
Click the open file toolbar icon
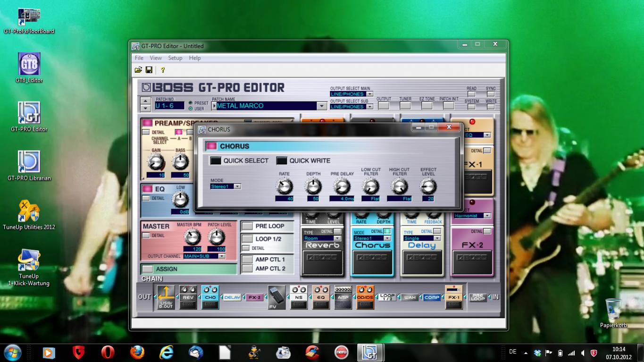138,70
